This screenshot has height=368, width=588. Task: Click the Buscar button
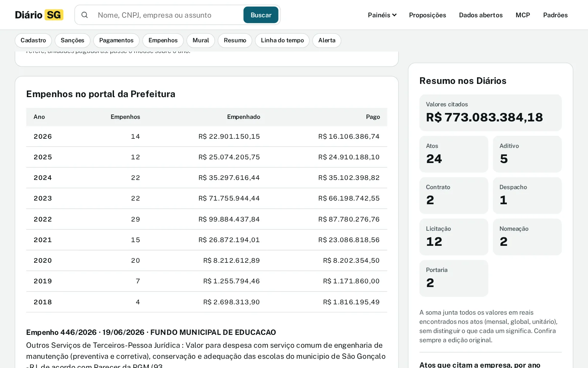click(x=261, y=15)
